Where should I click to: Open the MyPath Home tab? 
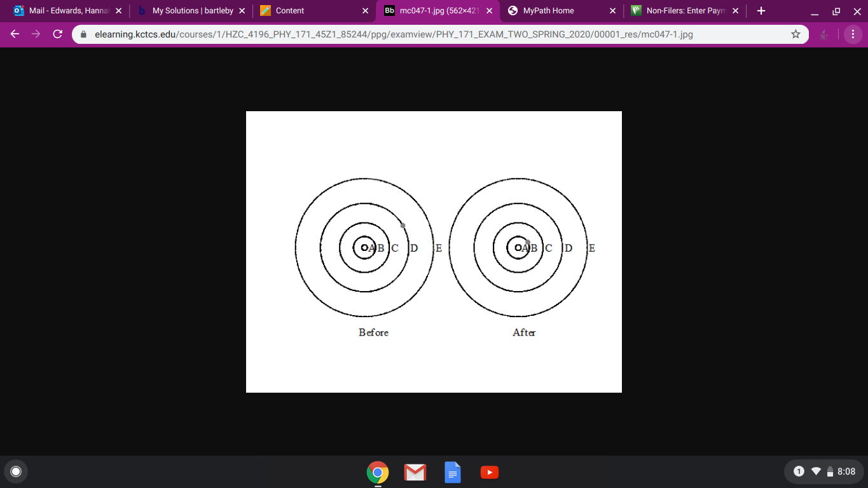(561, 11)
